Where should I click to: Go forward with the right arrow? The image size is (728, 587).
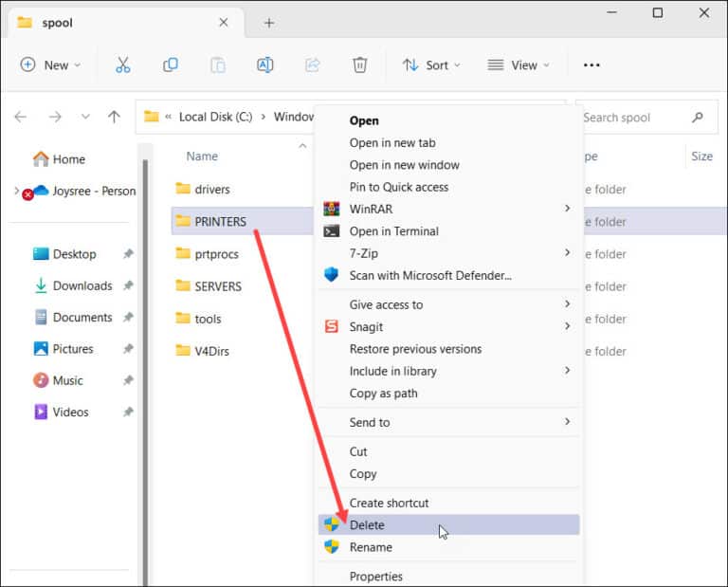click(55, 117)
